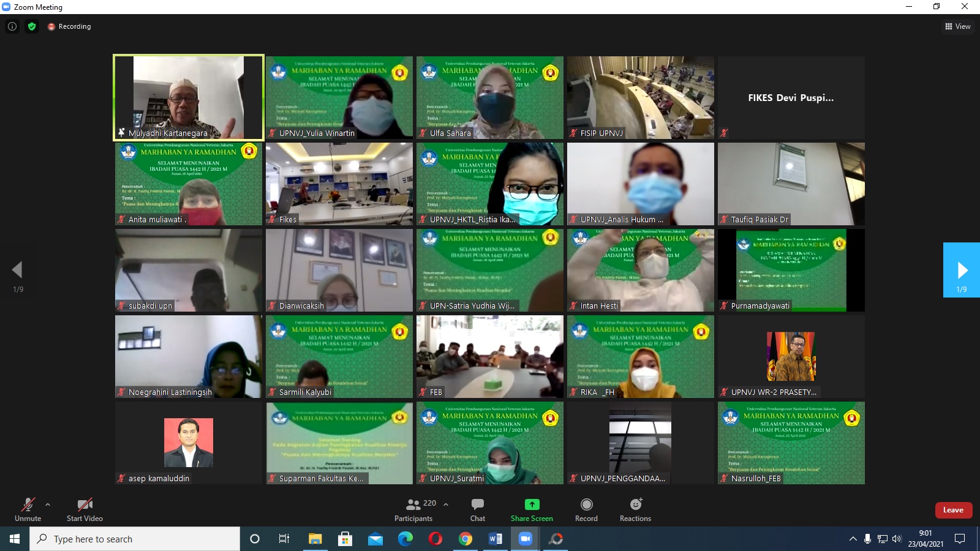
Task: Go to next page of video gallery
Action: 962,270
